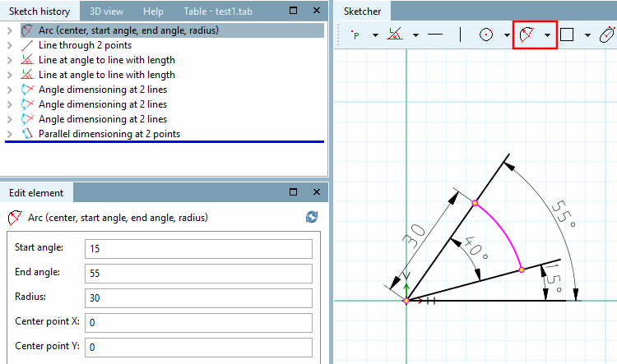Screen dimensions: 617x364
Task: Select the Line at angle tool icon
Action: (395, 35)
